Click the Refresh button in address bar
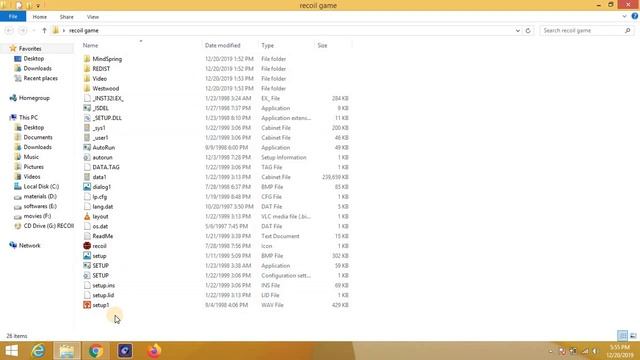Image resolution: width=640 pixels, height=360 pixels. (x=528, y=31)
